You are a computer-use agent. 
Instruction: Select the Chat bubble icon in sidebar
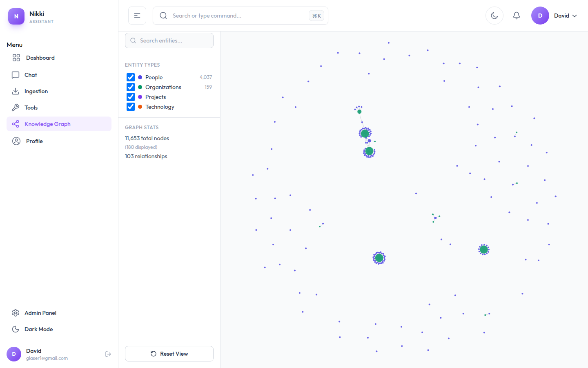tap(16, 74)
